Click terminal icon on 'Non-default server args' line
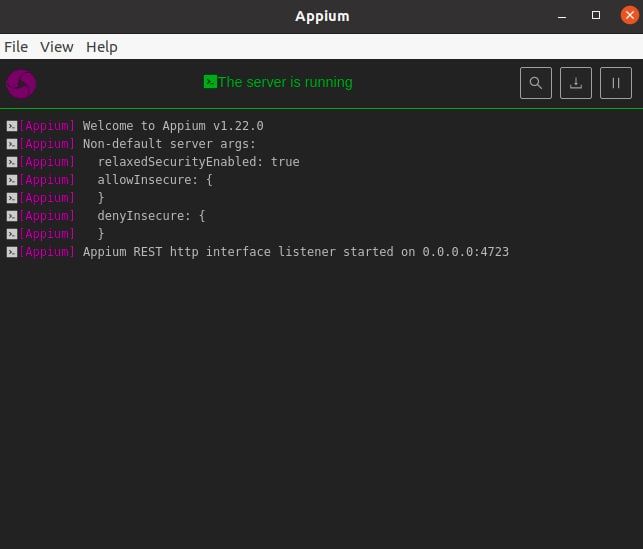The image size is (643, 549). coord(12,144)
